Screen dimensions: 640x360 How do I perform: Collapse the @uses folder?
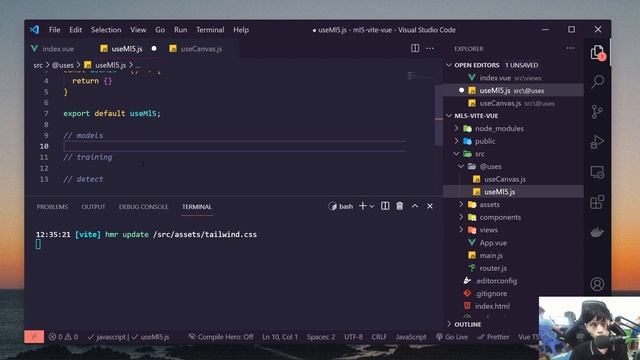tap(461, 166)
